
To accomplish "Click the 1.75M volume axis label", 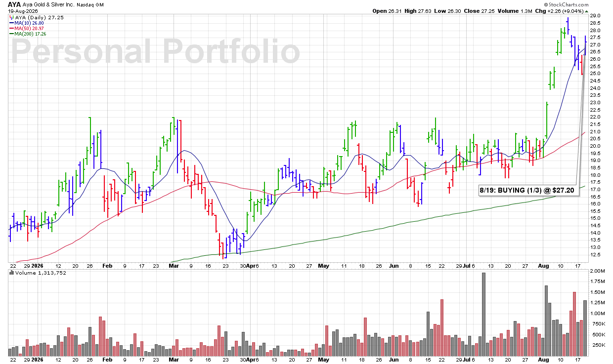I will click(598, 282).
